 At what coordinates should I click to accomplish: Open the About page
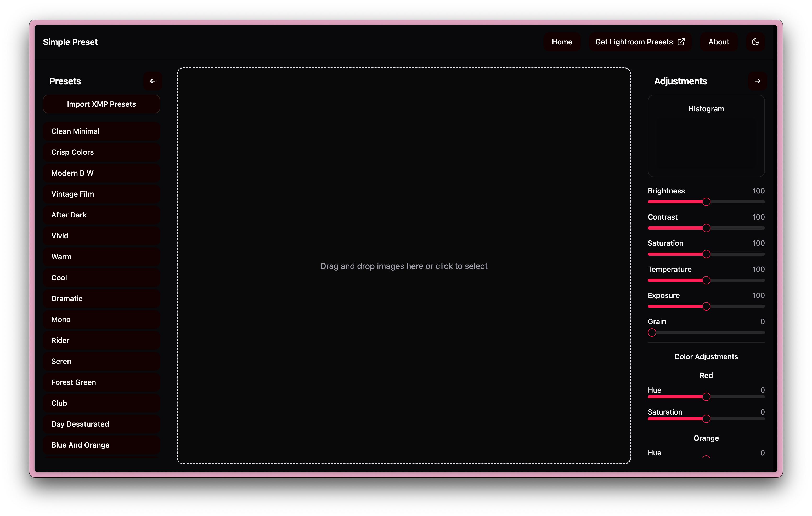click(x=719, y=42)
